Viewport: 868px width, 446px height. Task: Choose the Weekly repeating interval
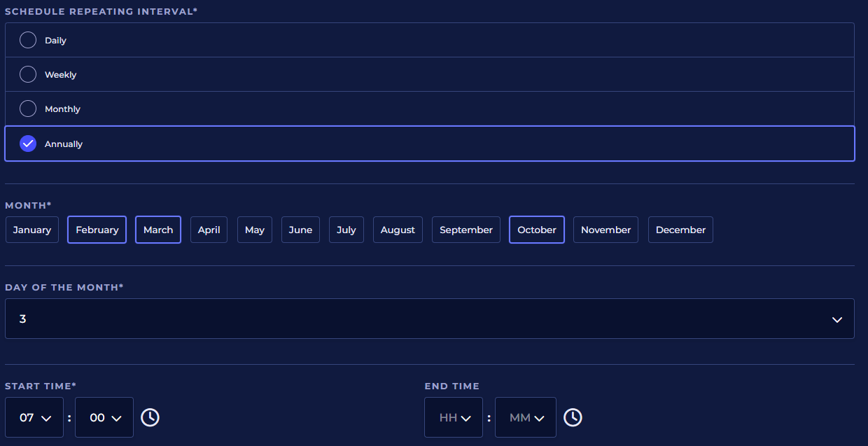click(28, 75)
